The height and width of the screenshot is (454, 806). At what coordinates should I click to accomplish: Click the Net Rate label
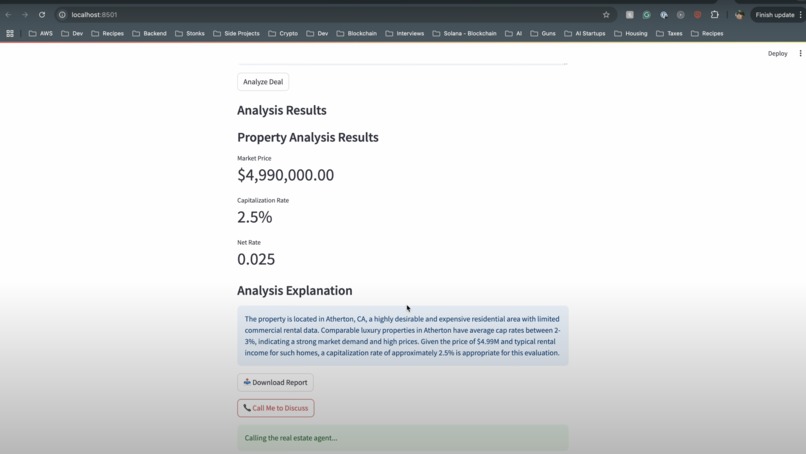point(249,242)
